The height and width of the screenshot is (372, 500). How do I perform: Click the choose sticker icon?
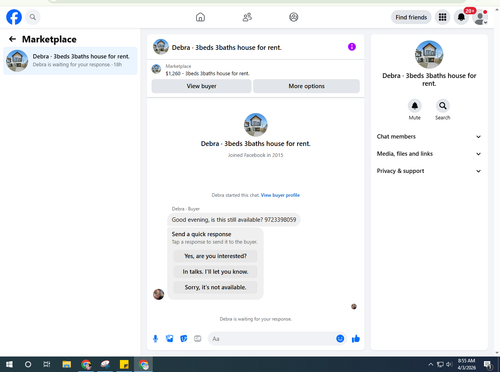pos(184,339)
